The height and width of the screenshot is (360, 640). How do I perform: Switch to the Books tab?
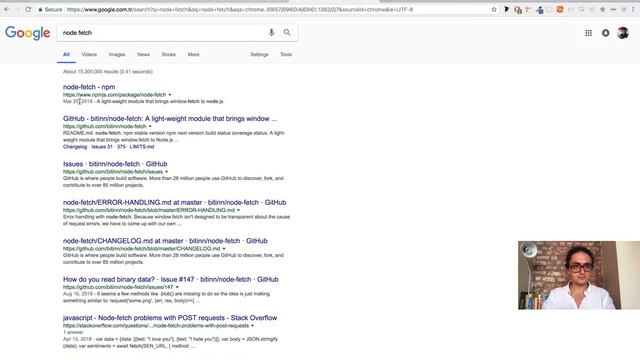point(169,54)
